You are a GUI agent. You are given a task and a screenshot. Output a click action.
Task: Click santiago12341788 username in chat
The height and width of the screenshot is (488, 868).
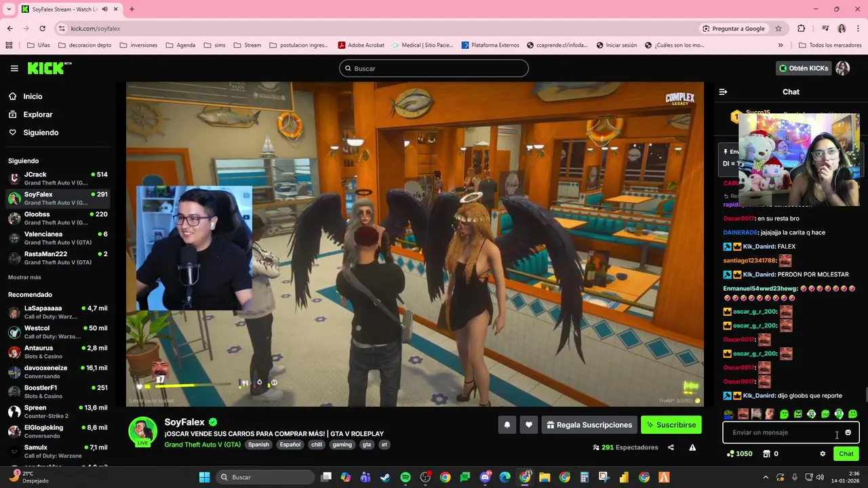click(x=749, y=261)
